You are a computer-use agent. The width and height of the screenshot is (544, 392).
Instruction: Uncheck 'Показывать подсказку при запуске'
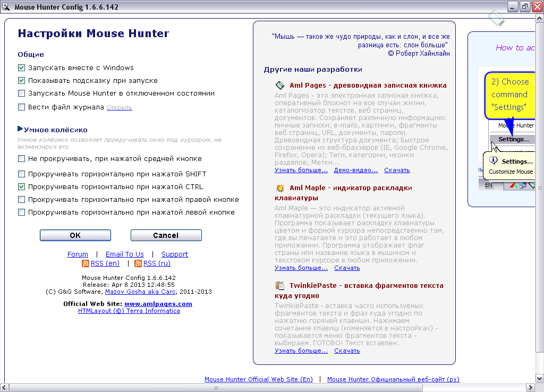point(21,81)
